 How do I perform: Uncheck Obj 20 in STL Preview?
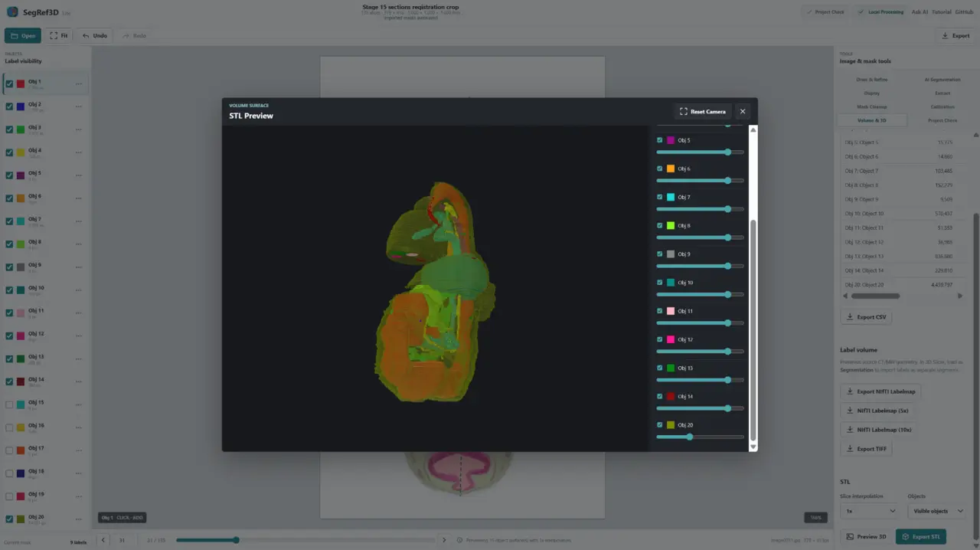(x=660, y=424)
